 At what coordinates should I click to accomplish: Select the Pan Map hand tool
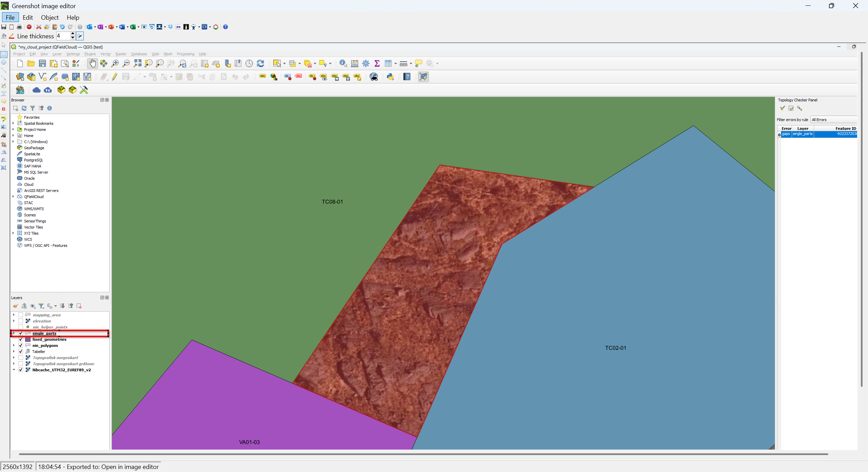coord(92,63)
